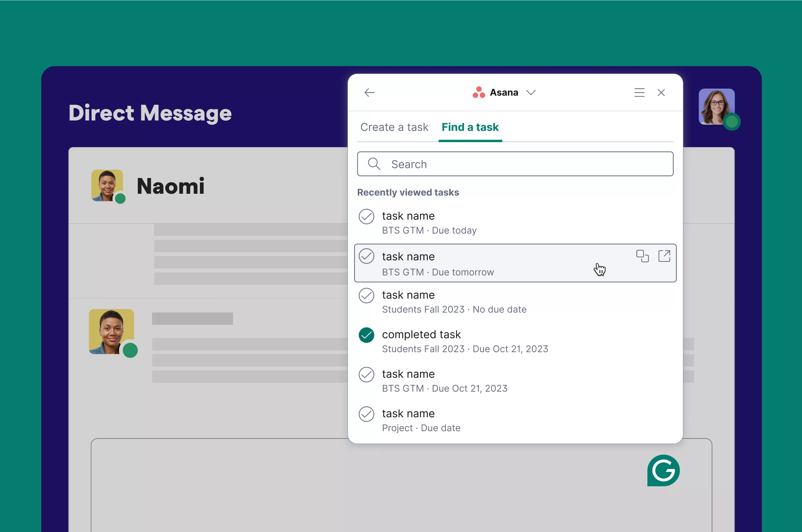The width and height of the screenshot is (802, 532).
Task: Select the 'Find a task' tab
Action: click(470, 127)
